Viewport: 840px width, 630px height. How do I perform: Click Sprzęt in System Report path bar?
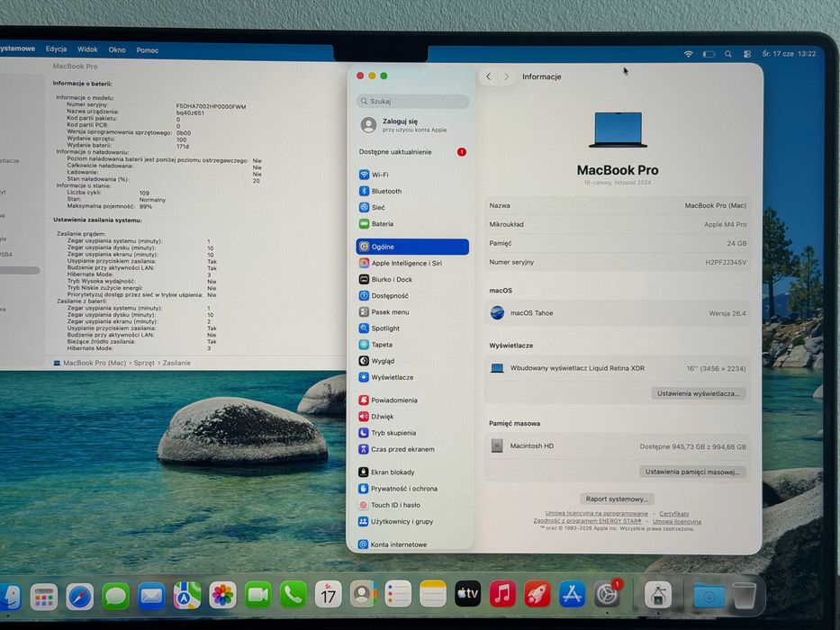(144, 363)
